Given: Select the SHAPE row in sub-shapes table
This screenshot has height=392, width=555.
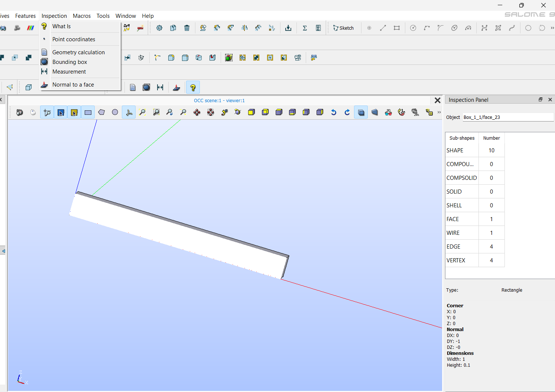Looking at the screenshot, I should pyautogui.click(x=475, y=150).
